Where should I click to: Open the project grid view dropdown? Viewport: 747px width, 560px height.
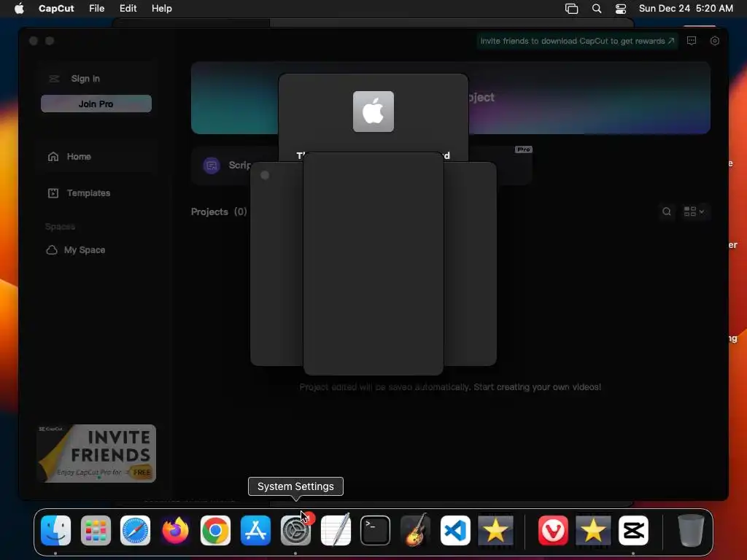click(x=694, y=211)
